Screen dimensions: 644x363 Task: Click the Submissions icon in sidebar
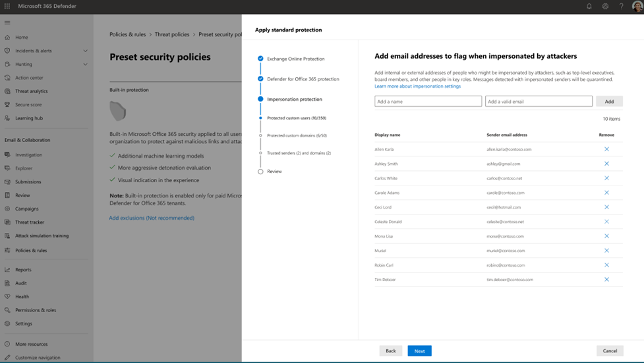(7, 181)
